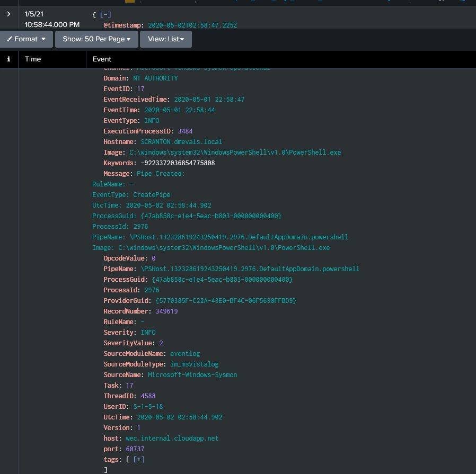476x474 pixels.
Task: Click the Domain value NT AUTHORITY
Action: point(155,78)
